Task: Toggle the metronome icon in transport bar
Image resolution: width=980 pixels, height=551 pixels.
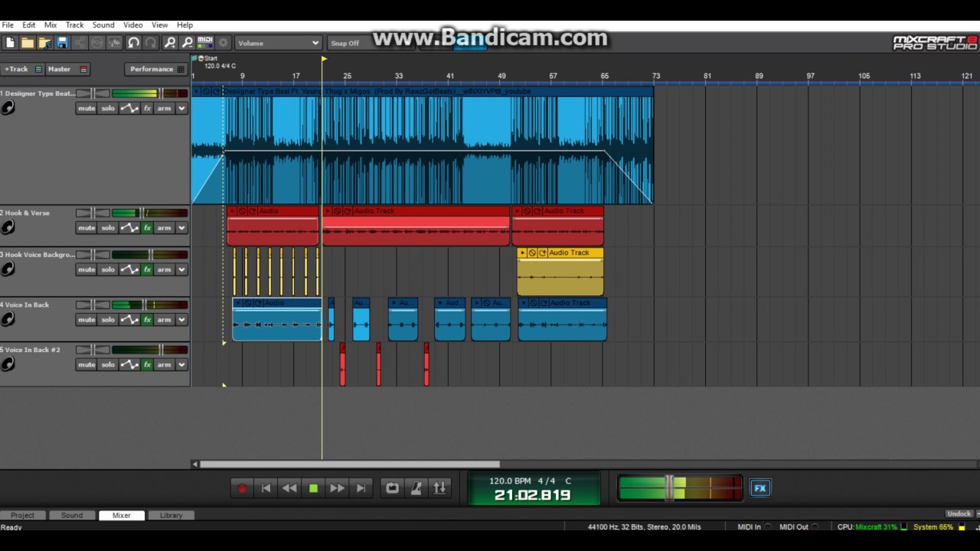Action: point(416,487)
